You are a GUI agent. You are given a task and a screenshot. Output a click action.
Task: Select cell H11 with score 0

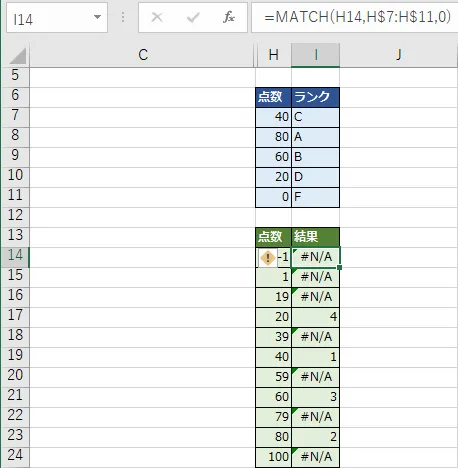tap(273, 197)
